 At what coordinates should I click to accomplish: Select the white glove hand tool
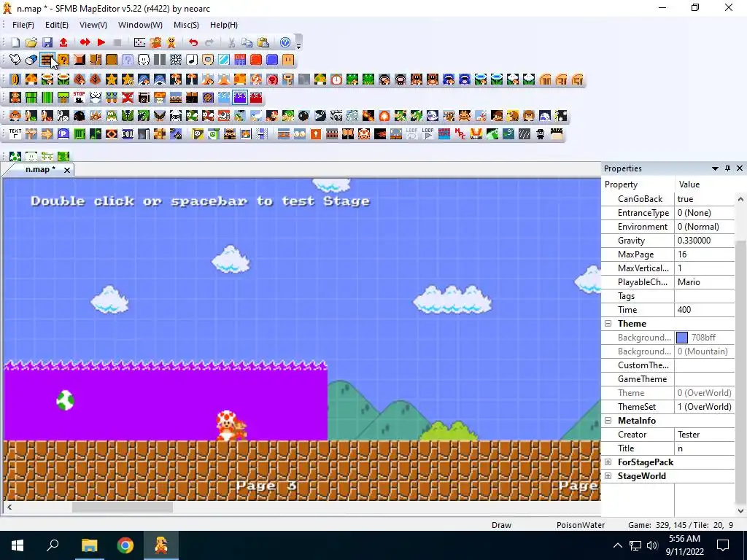click(x=15, y=60)
